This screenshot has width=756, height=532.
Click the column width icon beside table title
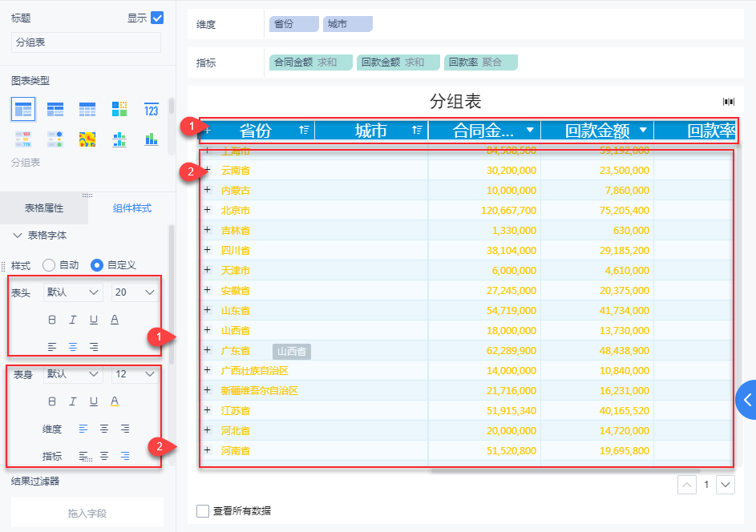[729, 101]
